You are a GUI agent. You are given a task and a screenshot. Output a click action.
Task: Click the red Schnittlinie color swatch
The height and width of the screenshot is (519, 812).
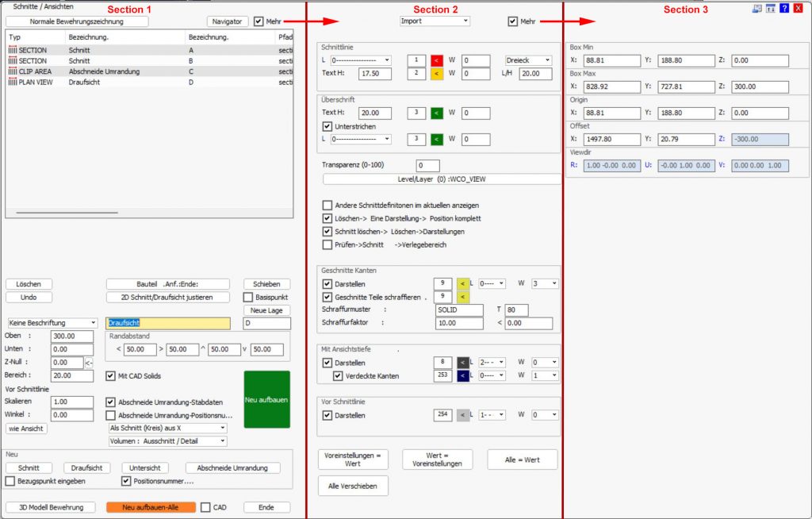(x=435, y=60)
